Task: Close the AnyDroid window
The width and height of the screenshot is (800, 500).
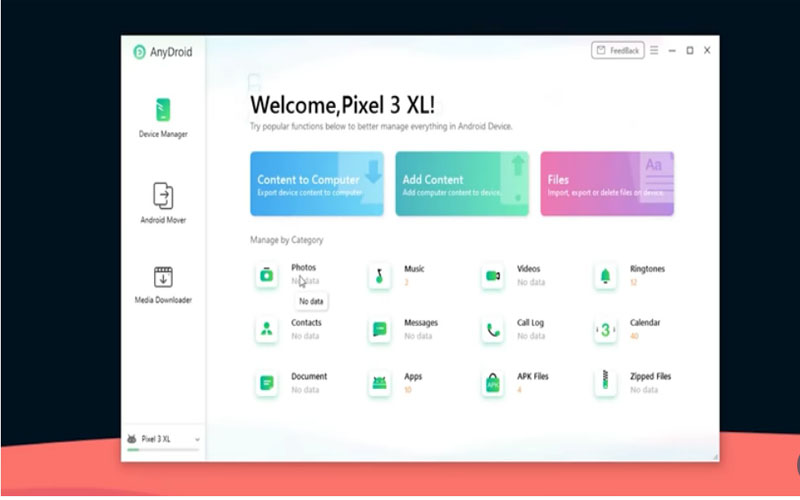Action: click(x=707, y=50)
